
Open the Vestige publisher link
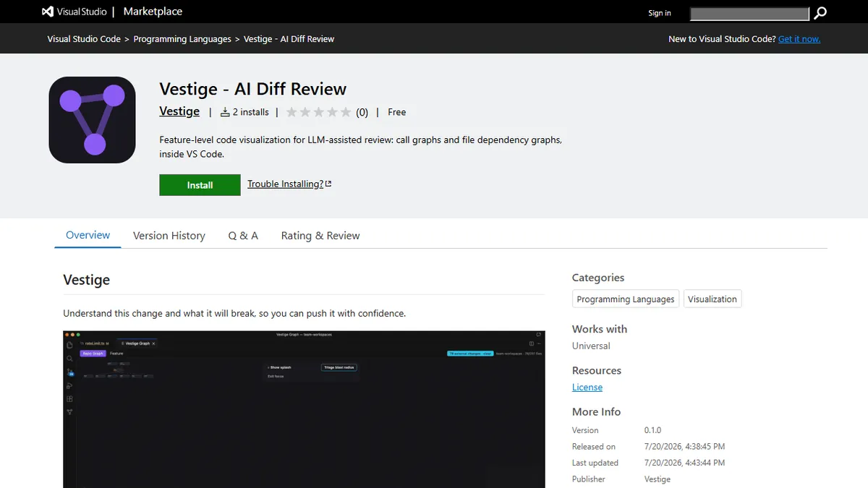coord(179,111)
